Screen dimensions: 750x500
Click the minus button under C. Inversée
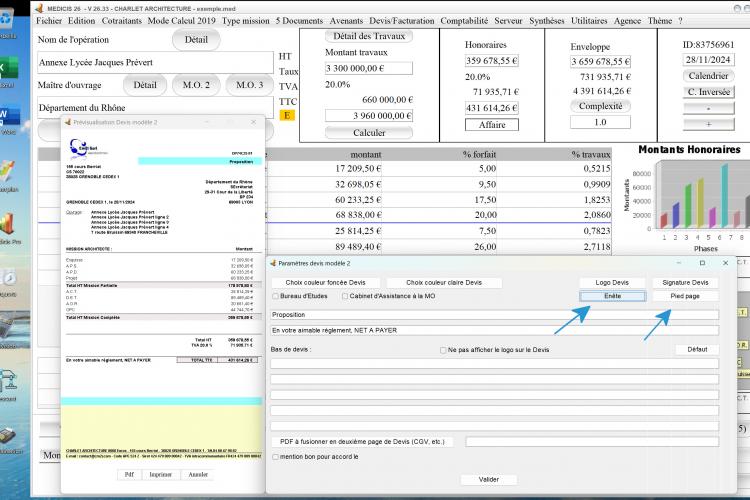(x=708, y=108)
